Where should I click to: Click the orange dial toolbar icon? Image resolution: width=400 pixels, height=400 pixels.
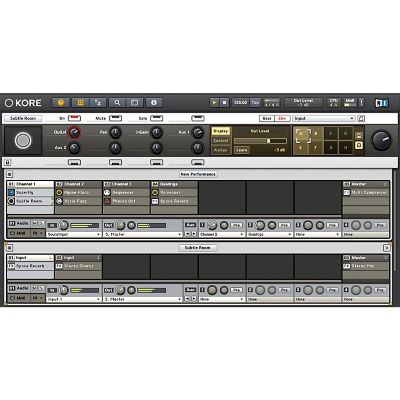[61, 103]
